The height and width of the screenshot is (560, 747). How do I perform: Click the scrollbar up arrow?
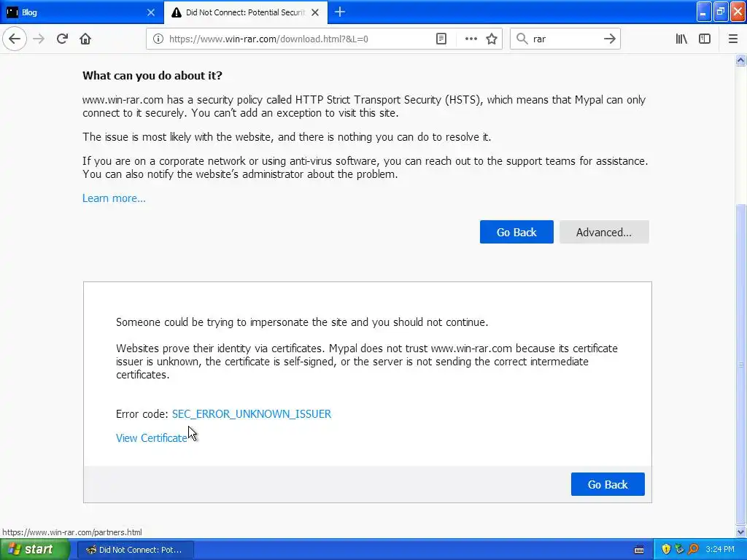point(740,60)
